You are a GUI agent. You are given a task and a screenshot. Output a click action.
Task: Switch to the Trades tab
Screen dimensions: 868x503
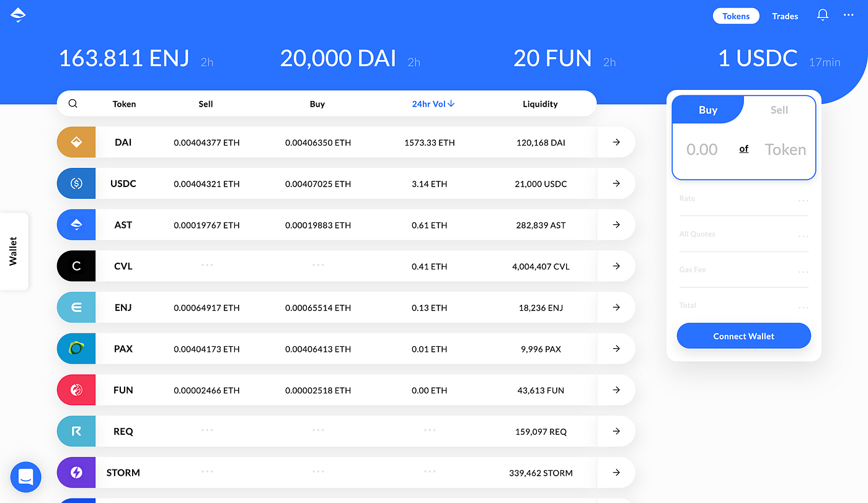click(x=785, y=16)
